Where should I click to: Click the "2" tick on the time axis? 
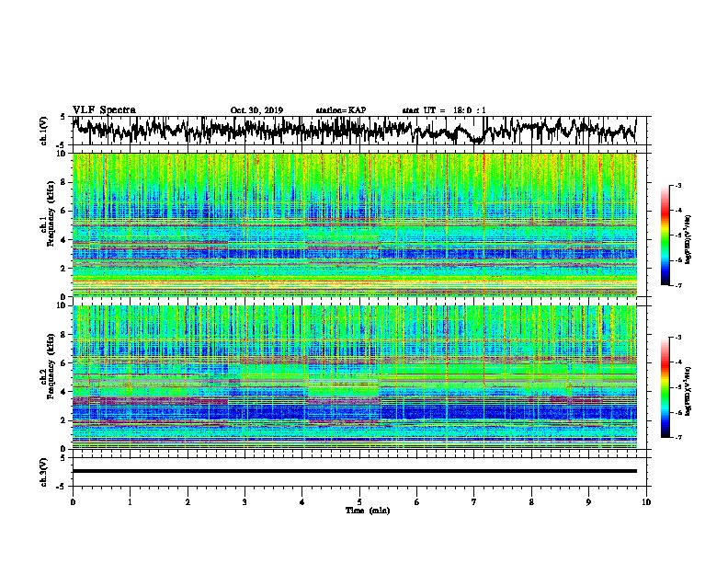[x=188, y=502]
